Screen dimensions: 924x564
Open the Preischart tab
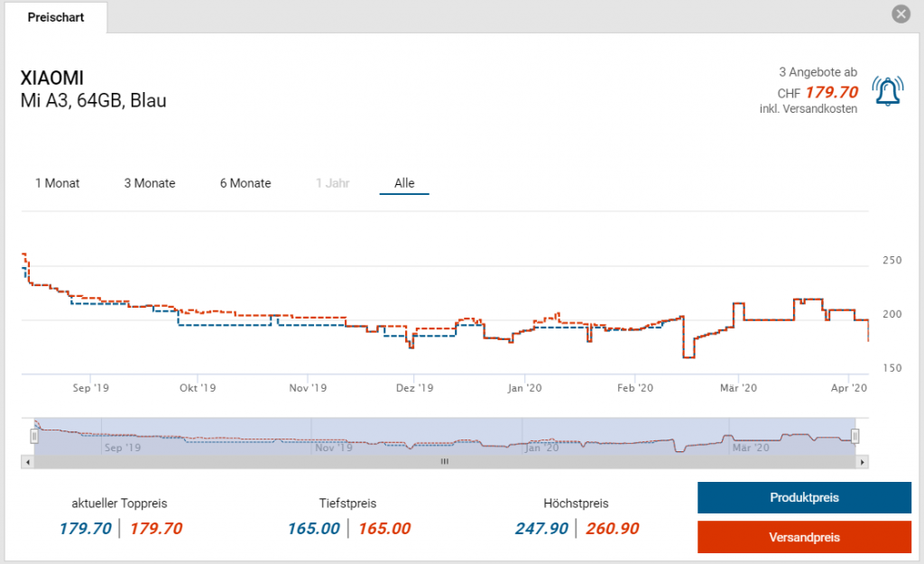pos(56,17)
